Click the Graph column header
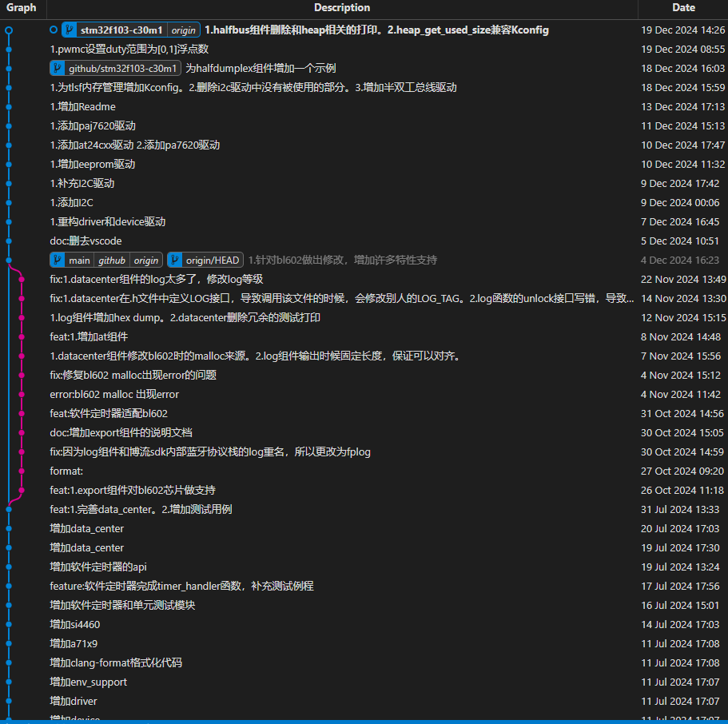728x724 pixels. pos(22,7)
